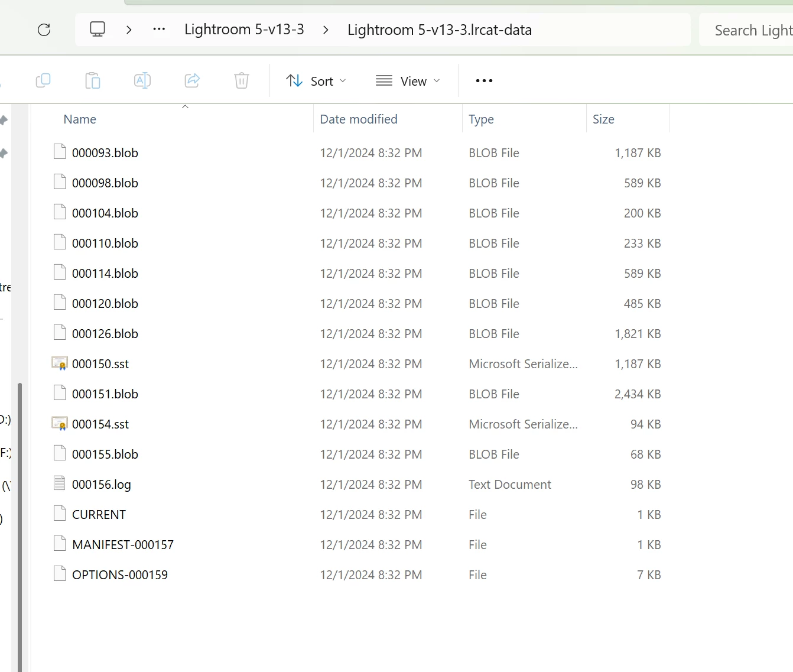Click the file name CURRENT
The width and height of the screenshot is (793, 672).
99,515
